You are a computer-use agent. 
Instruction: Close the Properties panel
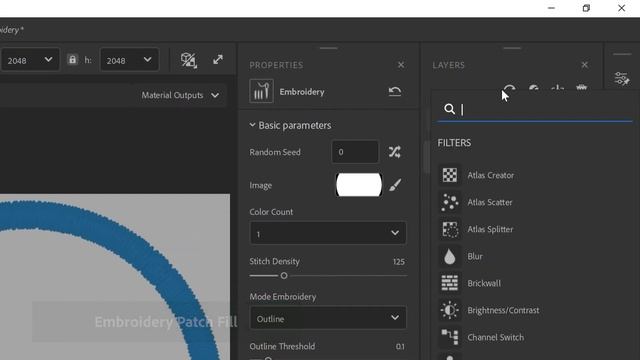[x=401, y=65]
